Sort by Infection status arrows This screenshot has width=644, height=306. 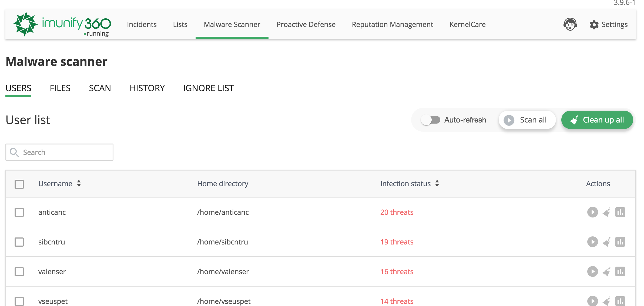(437, 183)
